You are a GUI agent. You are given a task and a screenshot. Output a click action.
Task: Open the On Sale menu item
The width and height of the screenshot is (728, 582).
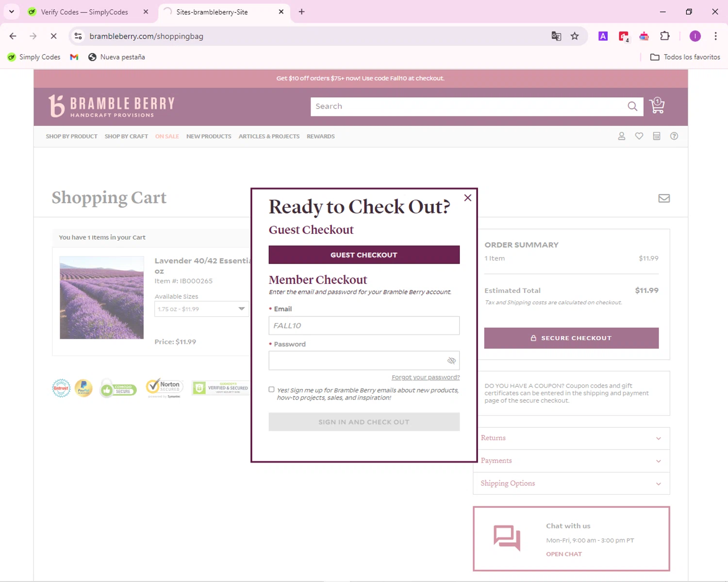pos(167,136)
